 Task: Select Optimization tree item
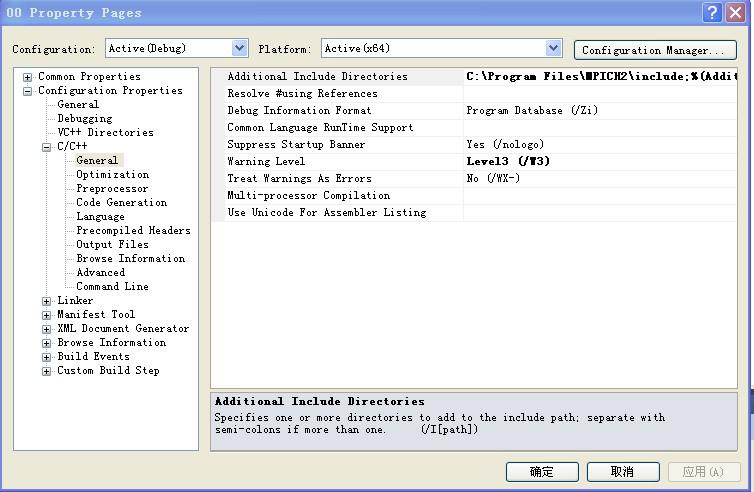[113, 174]
